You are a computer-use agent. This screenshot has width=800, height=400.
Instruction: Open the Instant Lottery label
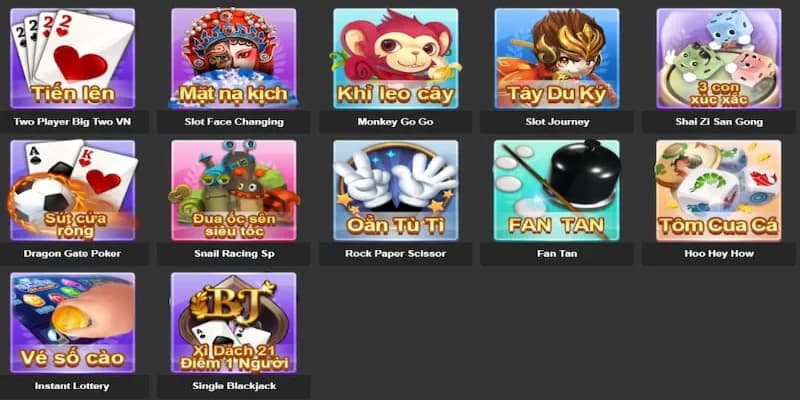tap(72, 386)
